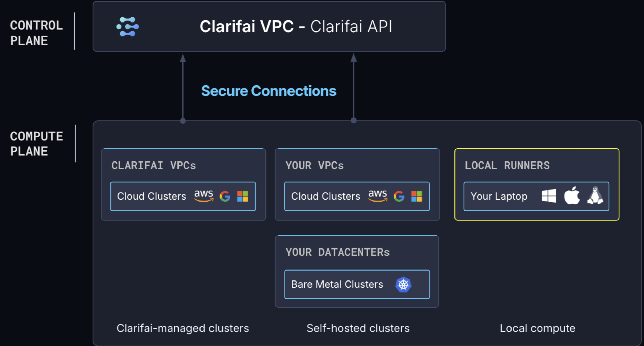
Task: Click the Microsoft logo under Clarifai VPCs
Action: tap(242, 197)
